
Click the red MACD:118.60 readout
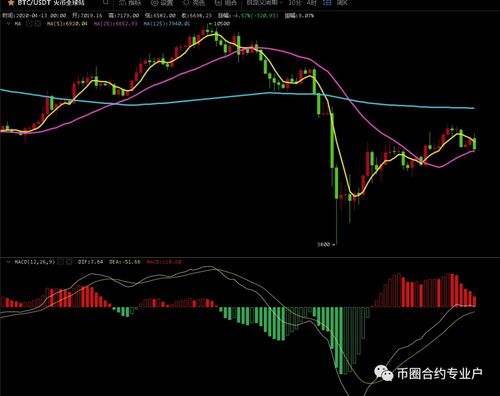164,262
